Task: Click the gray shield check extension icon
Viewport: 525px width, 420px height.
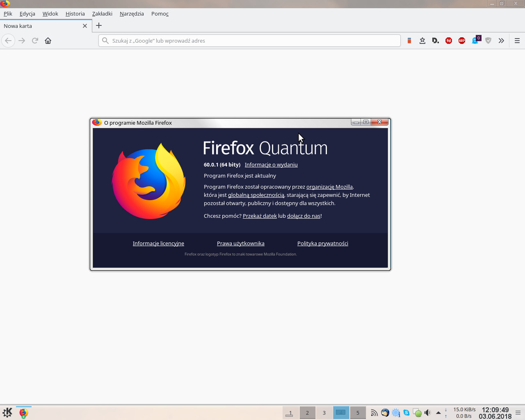Action: click(x=488, y=41)
